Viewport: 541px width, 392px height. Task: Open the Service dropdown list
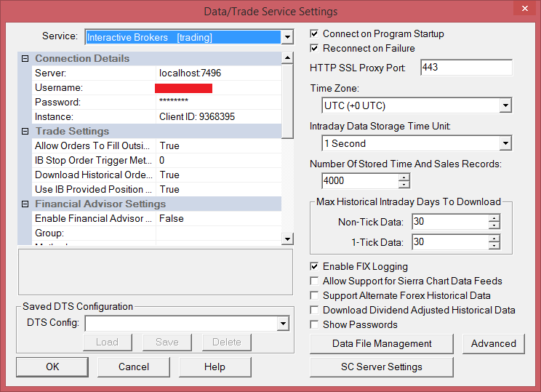(287, 37)
